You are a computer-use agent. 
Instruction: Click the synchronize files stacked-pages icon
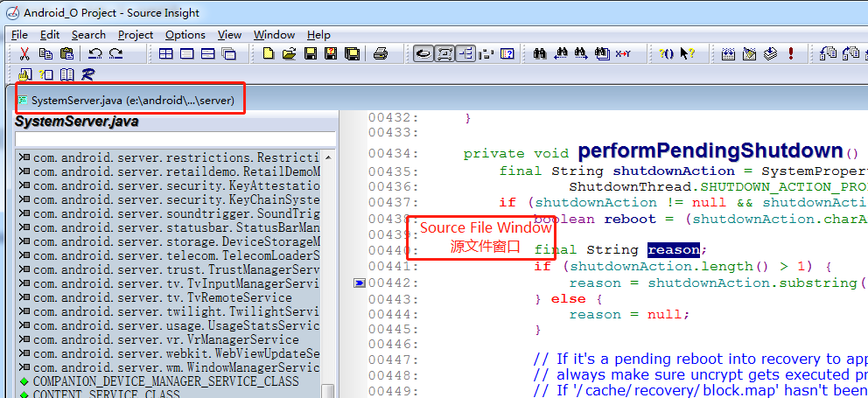click(x=770, y=53)
